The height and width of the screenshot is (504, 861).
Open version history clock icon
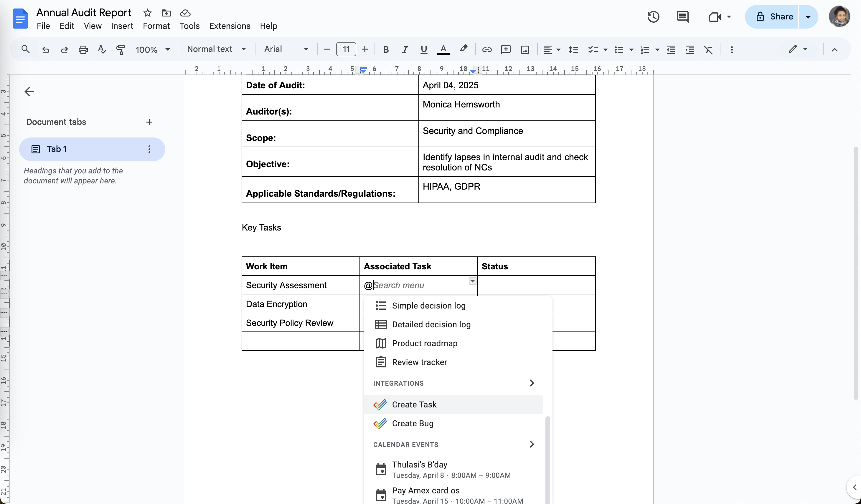click(653, 17)
